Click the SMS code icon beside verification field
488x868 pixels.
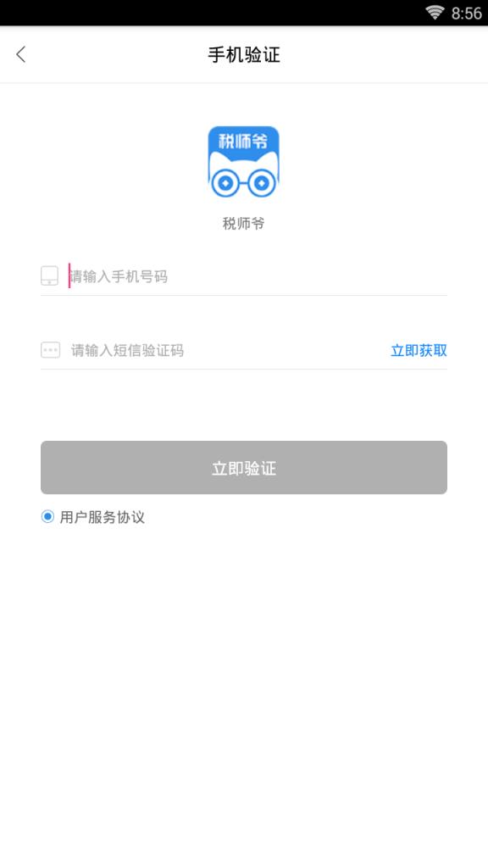point(49,349)
